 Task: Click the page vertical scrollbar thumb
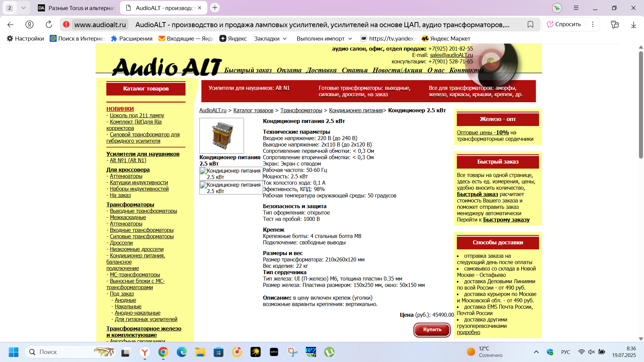pos(641,104)
